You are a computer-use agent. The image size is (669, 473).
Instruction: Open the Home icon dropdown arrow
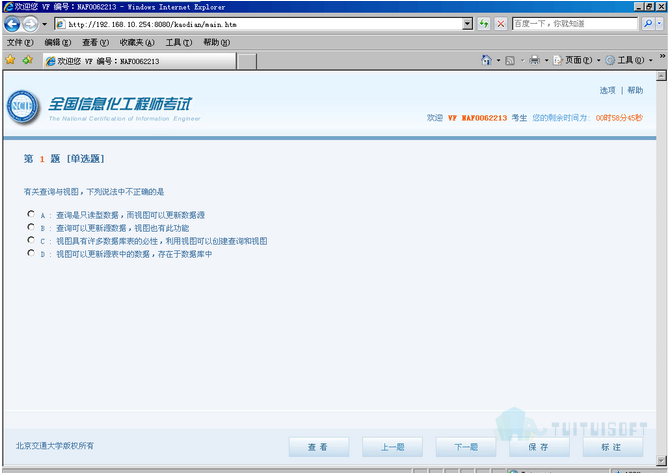click(498, 61)
